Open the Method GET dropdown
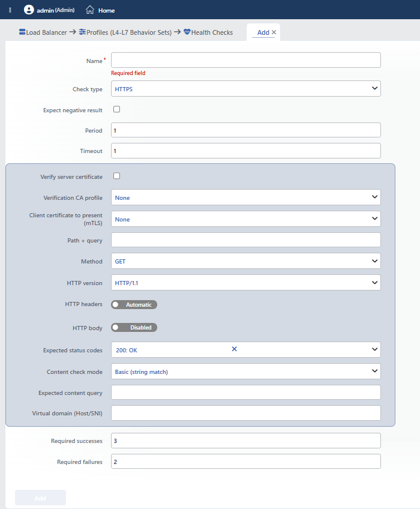 [x=246, y=261]
